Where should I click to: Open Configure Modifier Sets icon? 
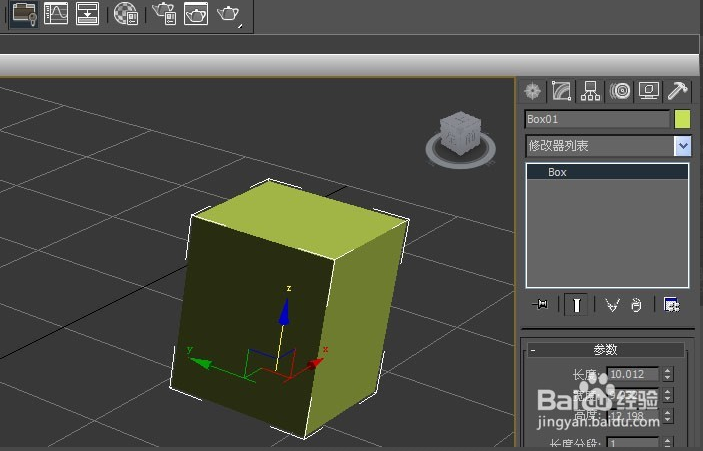point(672,305)
